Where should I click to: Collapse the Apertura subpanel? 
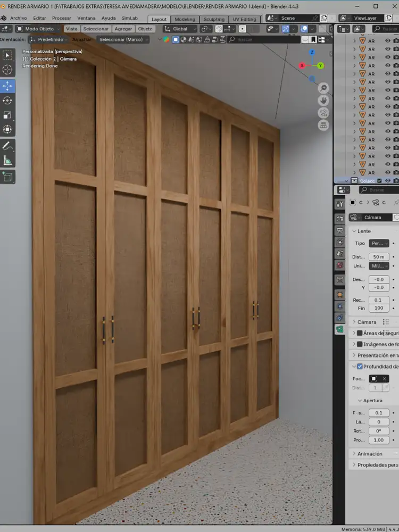[370, 401]
